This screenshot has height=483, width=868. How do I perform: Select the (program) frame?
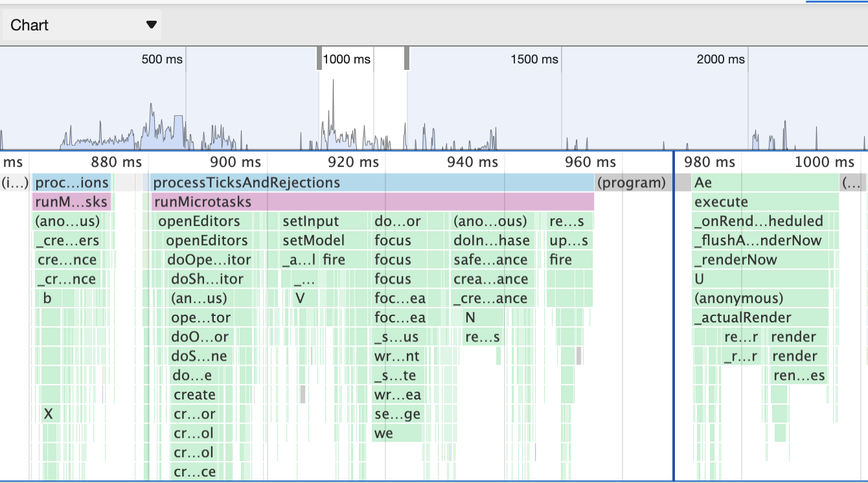pos(632,183)
